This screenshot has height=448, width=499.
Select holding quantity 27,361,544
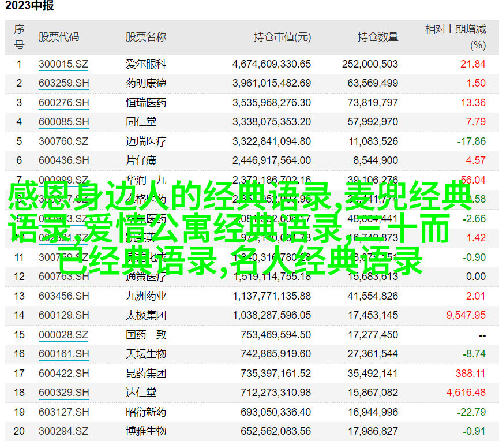[x=373, y=354]
